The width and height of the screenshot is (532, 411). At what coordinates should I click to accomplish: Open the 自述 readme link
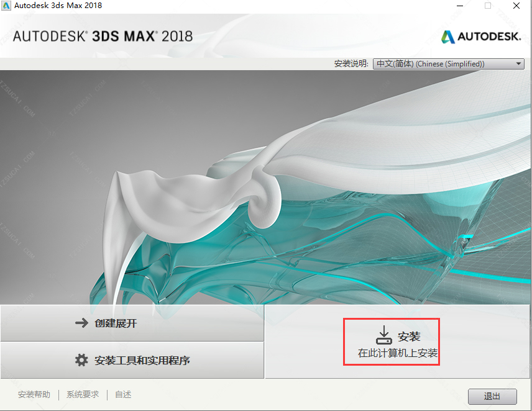[123, 394]
